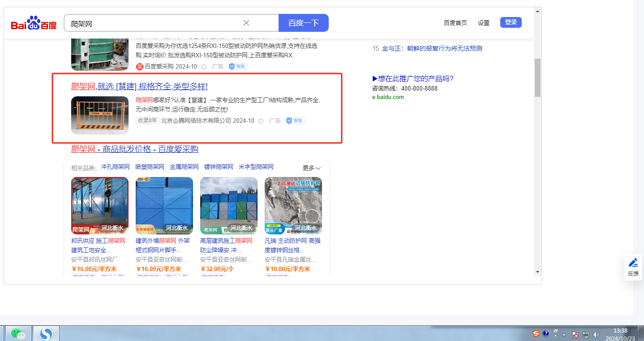Click the 登录 login button
644x341 pixels.
click(511, 22)
